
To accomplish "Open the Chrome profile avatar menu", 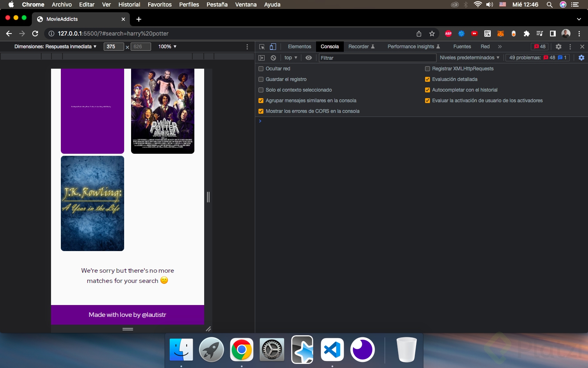I will [x=566, y=34].
